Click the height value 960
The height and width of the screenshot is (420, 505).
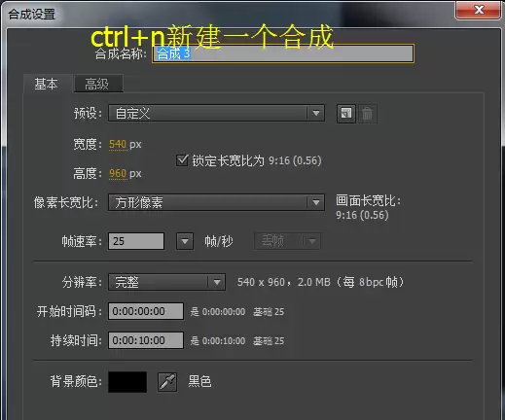[x=118, y=173]
